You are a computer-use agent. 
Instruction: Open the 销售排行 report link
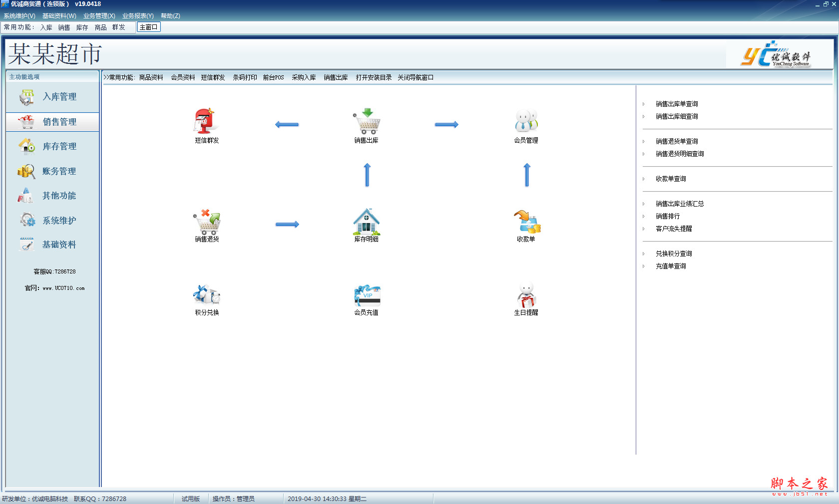(668, 216)
